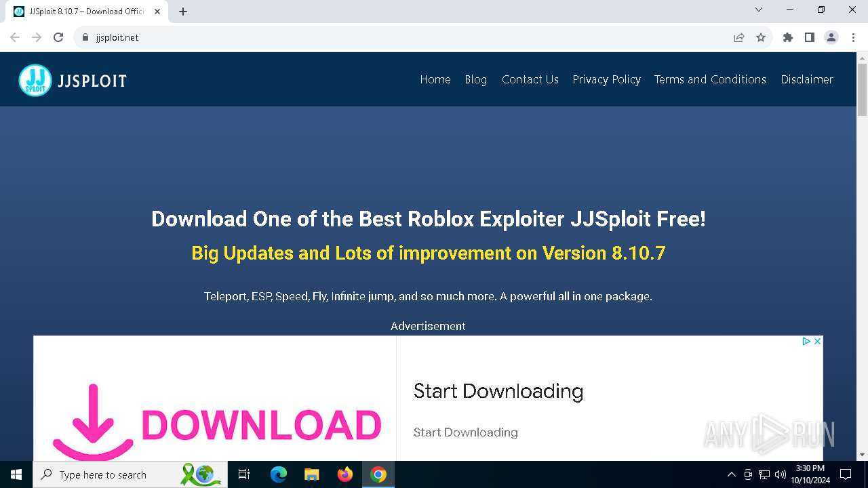Viewport: 868px width, 488px height.
Task: Click the Start Downloading ad heading
Action: (498, 391)
